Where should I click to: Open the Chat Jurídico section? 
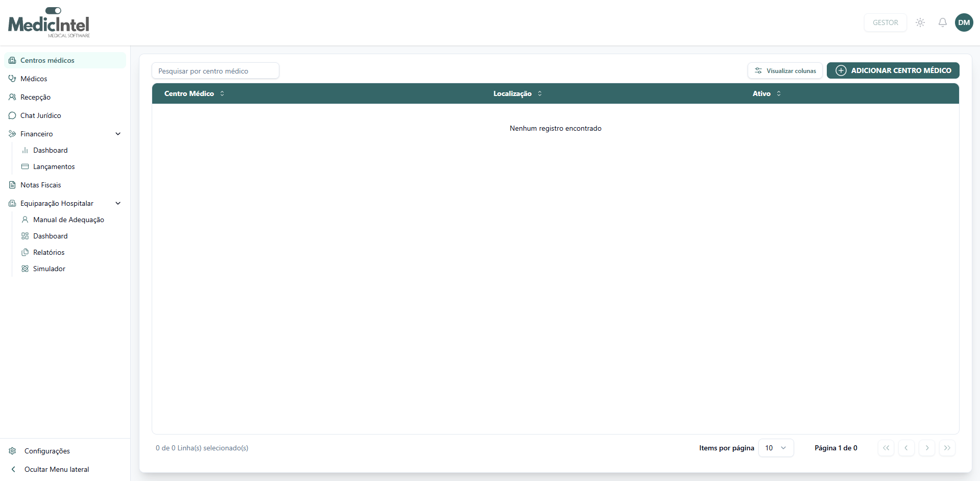coord(40,115)
